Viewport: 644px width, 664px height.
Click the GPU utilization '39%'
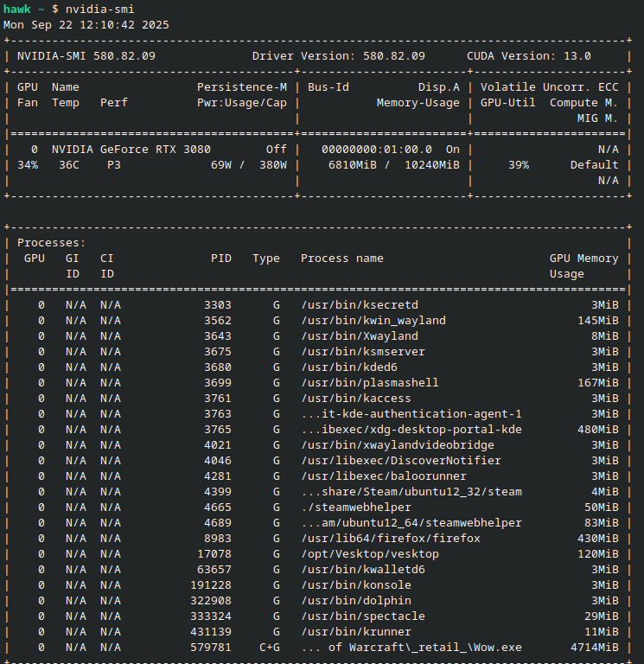pos(519,165)
